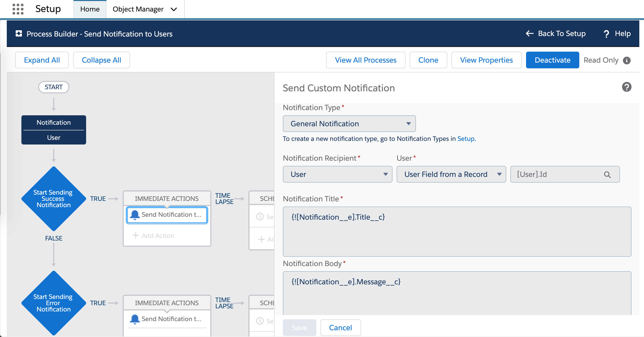
Task: Open the App Launcher dots icon
Action: point(18,9)
